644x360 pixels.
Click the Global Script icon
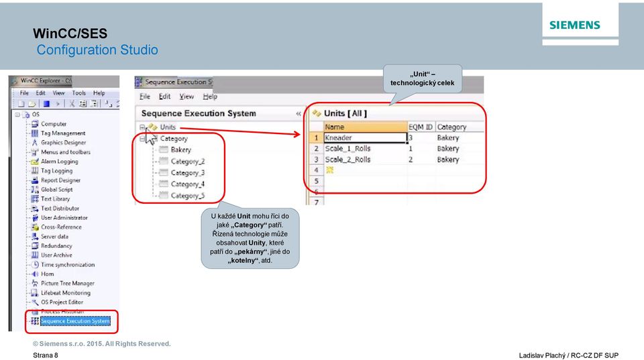pos(35,189)
